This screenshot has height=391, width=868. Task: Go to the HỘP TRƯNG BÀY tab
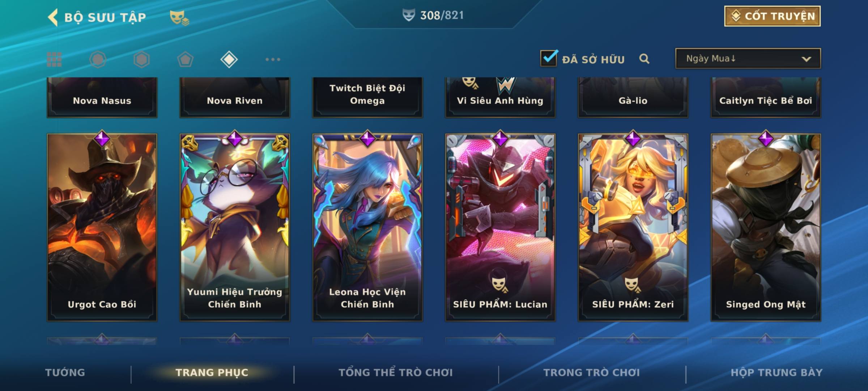coord(776,373)
